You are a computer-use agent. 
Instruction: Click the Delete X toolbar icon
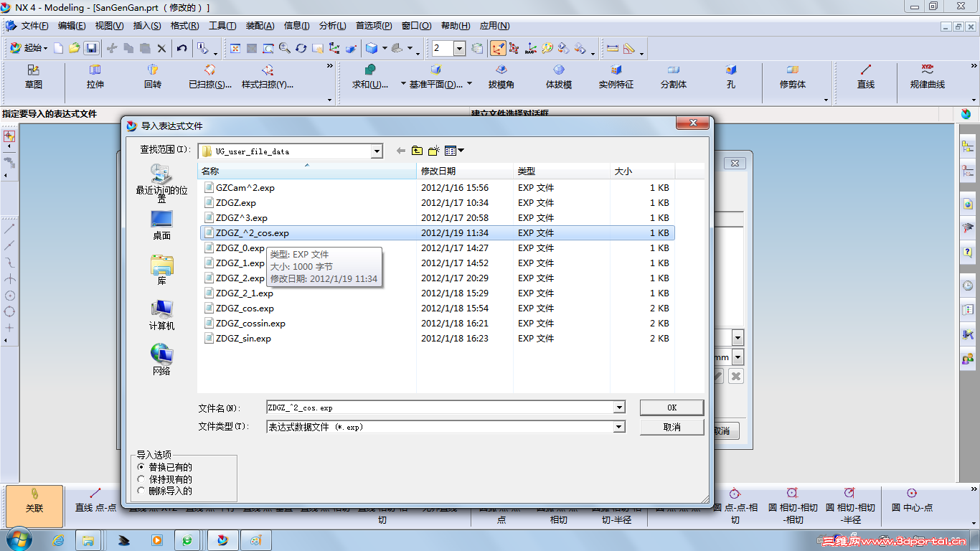161,48
